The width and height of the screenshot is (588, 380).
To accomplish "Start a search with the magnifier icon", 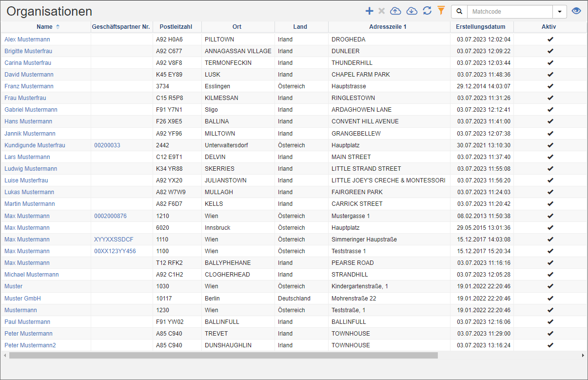I will click(459, 11).
